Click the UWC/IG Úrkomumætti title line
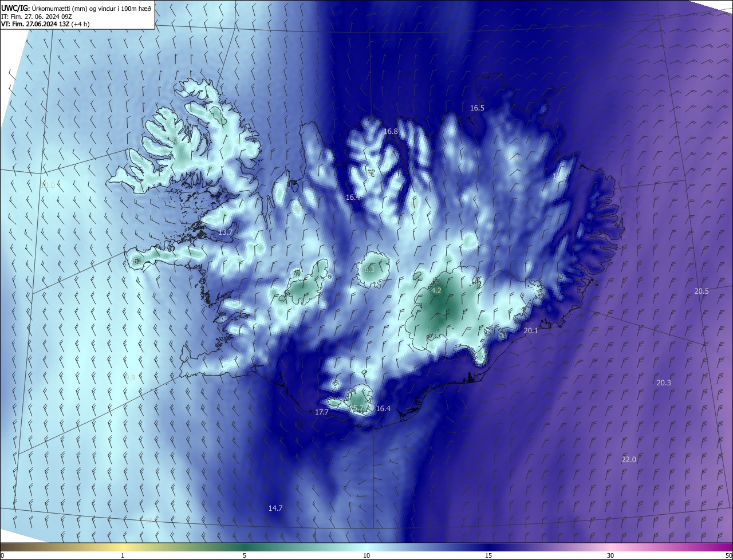 [77, 7]
